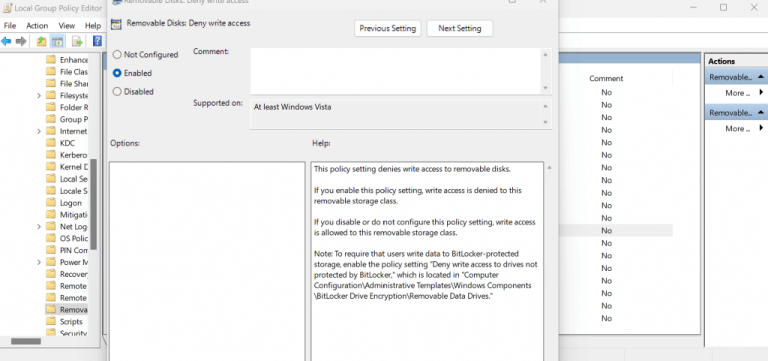Expand the Filesyste tree node
The height and width of the screenshot is (361, 768).
pyautogui.click(x=39, y=96)
